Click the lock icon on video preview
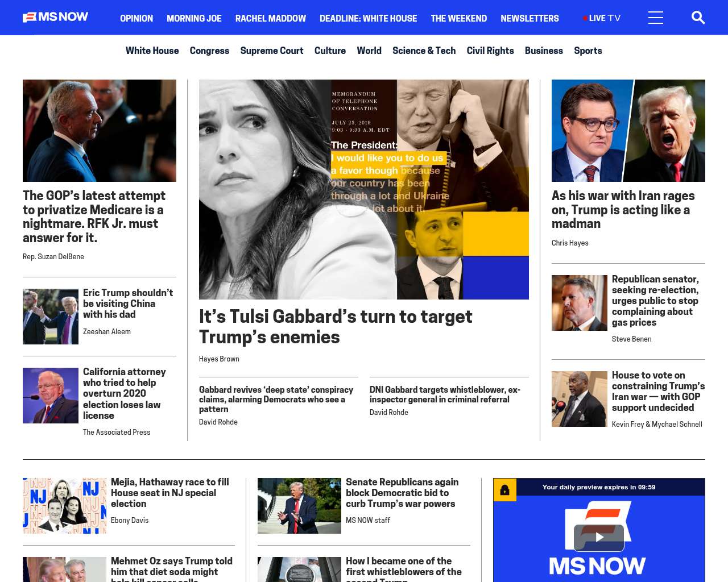This screenshot has width=728, height=582. point(504,490)
